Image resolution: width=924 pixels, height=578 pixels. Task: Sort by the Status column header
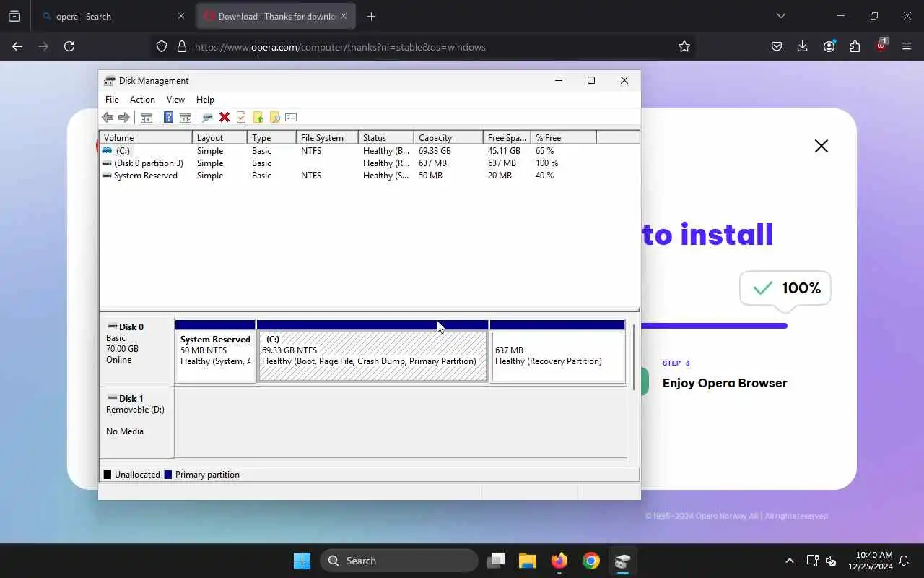point(386,137)
